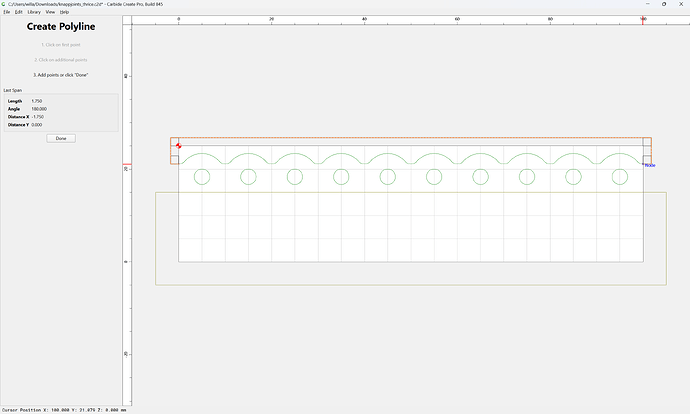Click the red cursor marker on left ruler
Viewport: 690px width, 414px height.
(127, 165)
